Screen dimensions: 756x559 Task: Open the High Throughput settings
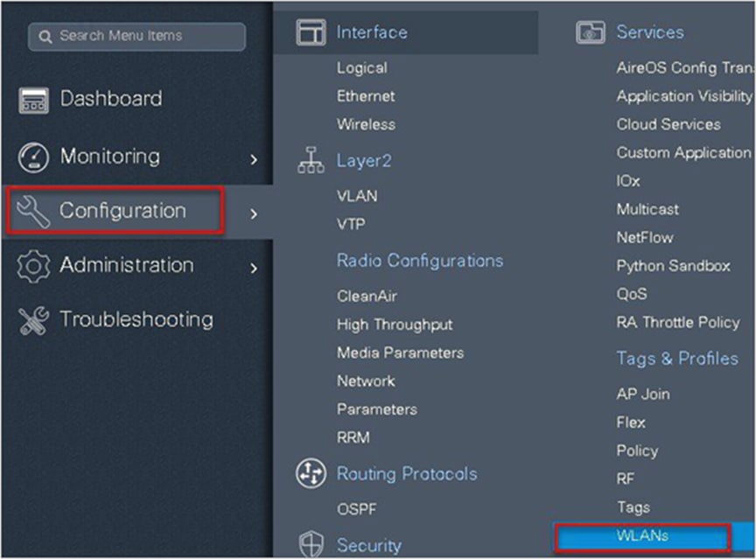(395, 325)
